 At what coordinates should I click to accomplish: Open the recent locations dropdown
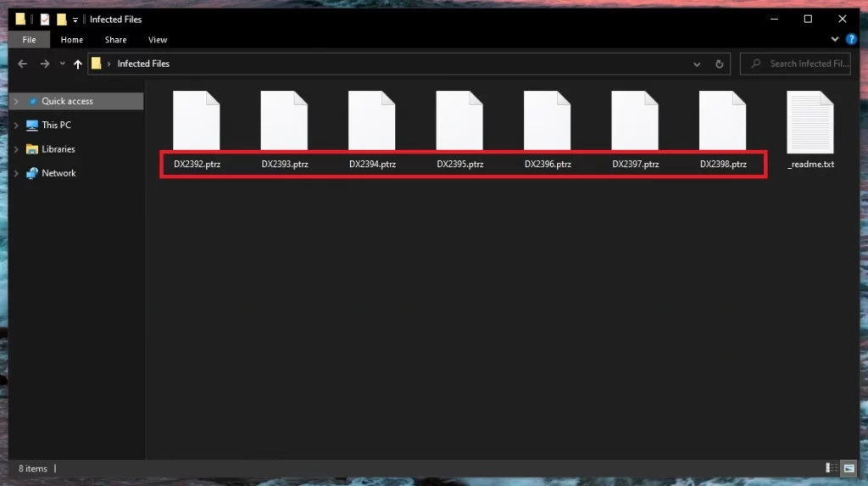[63, 64]
